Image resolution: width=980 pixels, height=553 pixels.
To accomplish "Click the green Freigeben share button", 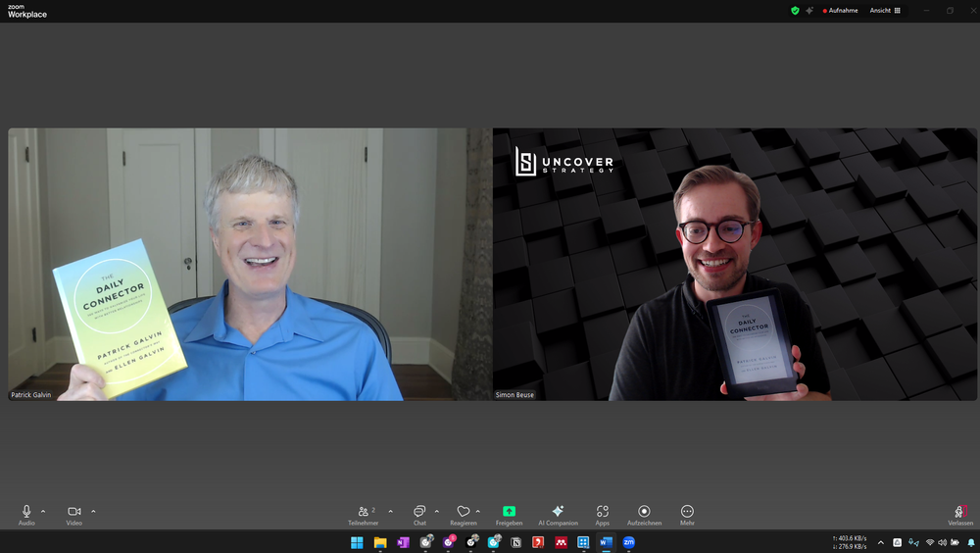I will [x=509, y=514].
